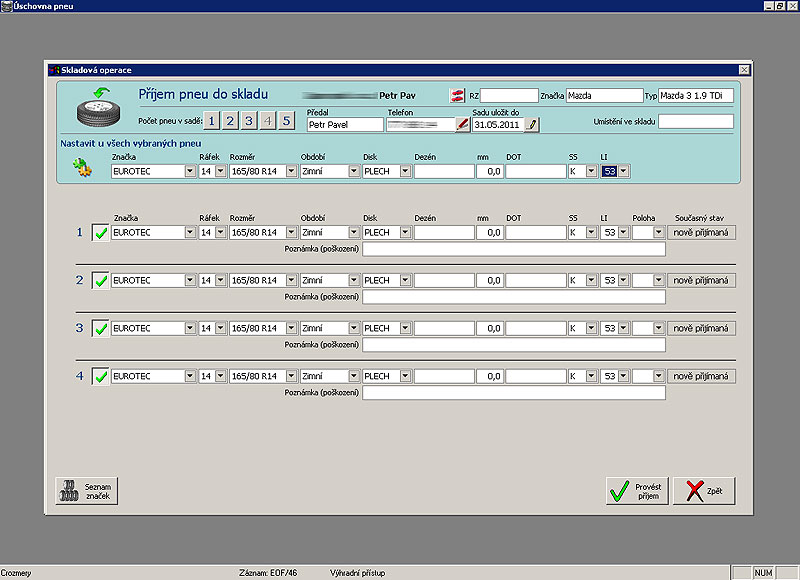The image size is (800, 580).
Task: Open Disk dropdown for tire 4
Action: pos(405,376)
